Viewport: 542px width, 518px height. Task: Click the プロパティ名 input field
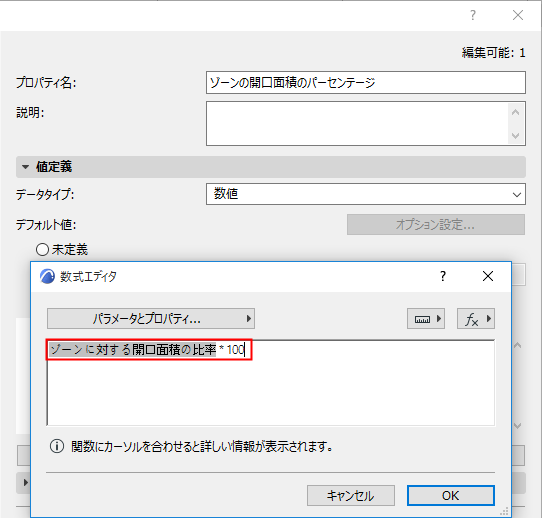[366, 83]
